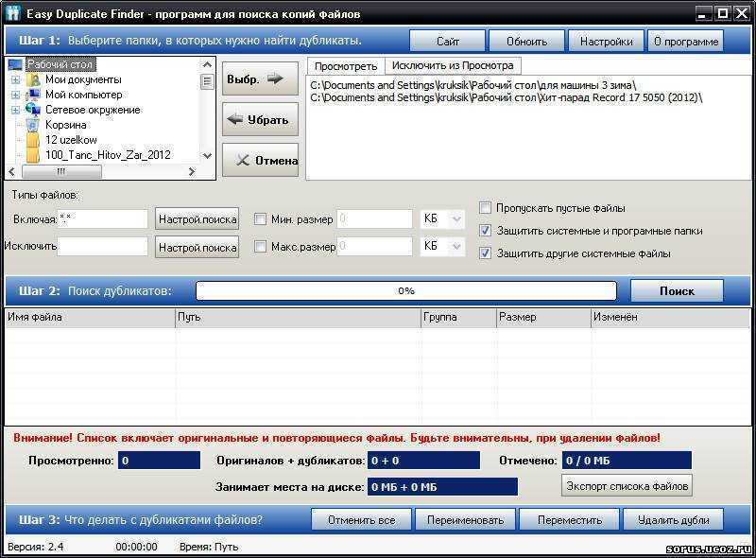Select the Хит-парад Record 17 5050 path

[x=507, y=97]
